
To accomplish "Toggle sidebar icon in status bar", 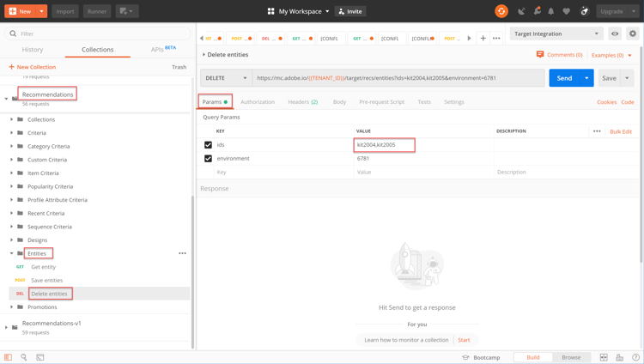I will point(9,357).
